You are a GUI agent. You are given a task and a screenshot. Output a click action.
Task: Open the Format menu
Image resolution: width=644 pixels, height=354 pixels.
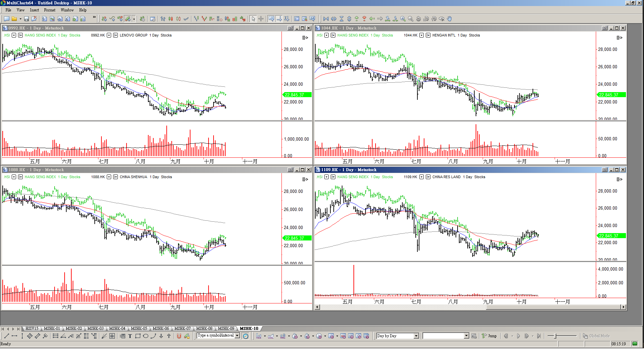pos(50,10)
